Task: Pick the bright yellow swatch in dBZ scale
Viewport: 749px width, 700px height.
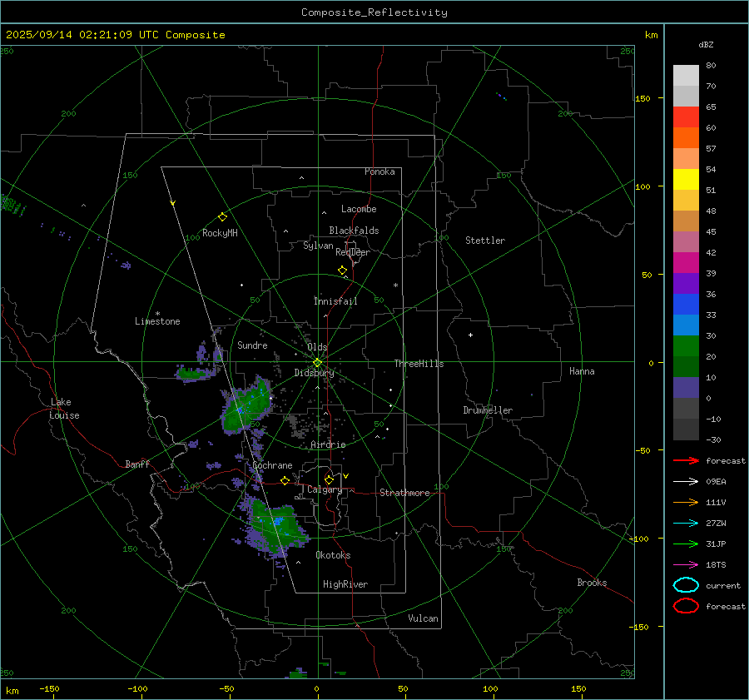Action: pos(686,179)
